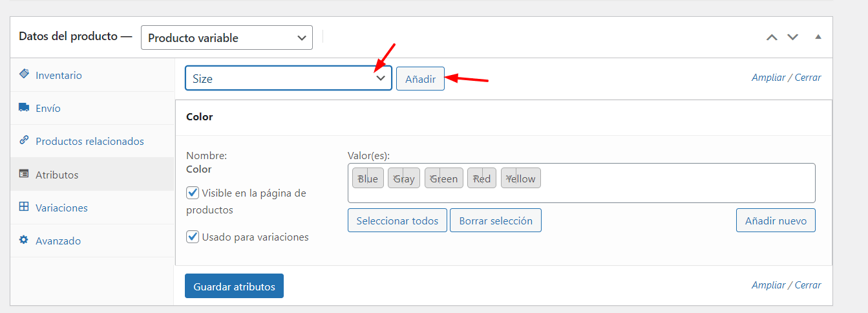Image resolution: width=868 pixels, height=313 pixels.
Task: Remove the Yellow value tag
Action: click(x=509, y=178)
